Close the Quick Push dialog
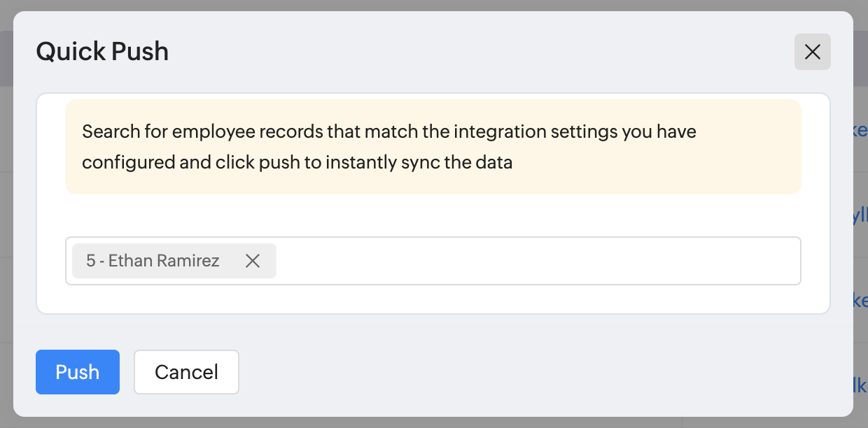 812,52
